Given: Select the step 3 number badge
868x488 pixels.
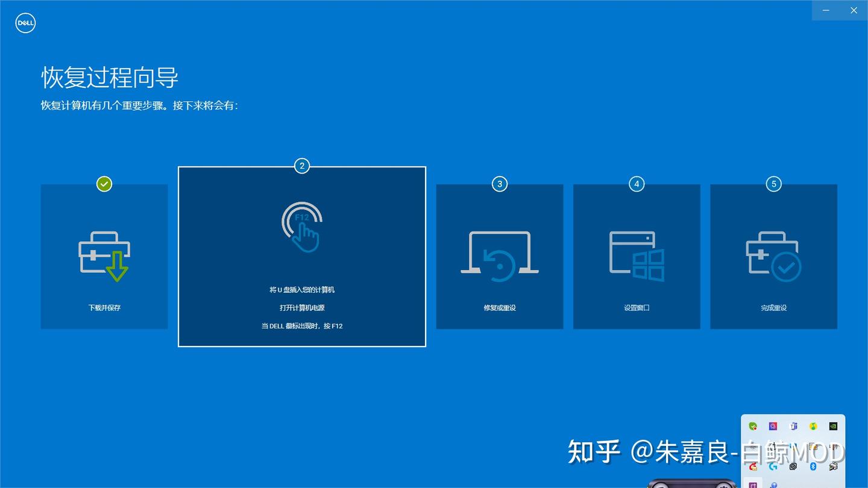Looking at the screenshot, I should pos(499,184).
